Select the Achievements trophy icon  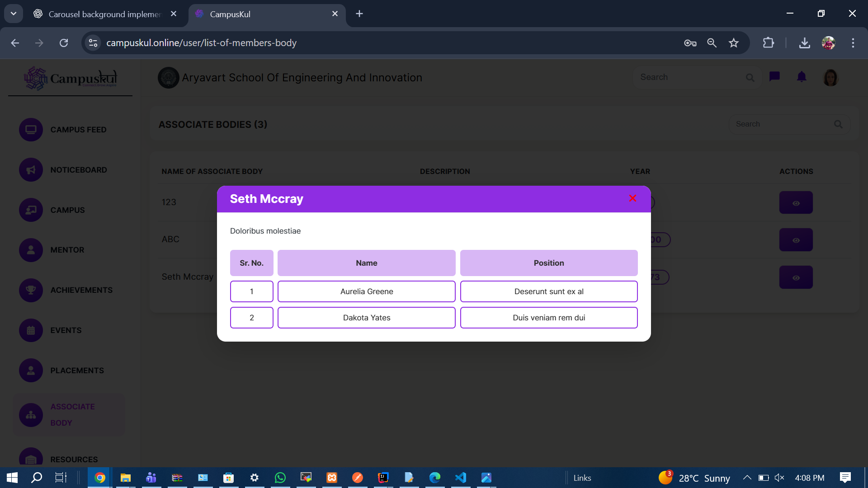coord(31,290)
